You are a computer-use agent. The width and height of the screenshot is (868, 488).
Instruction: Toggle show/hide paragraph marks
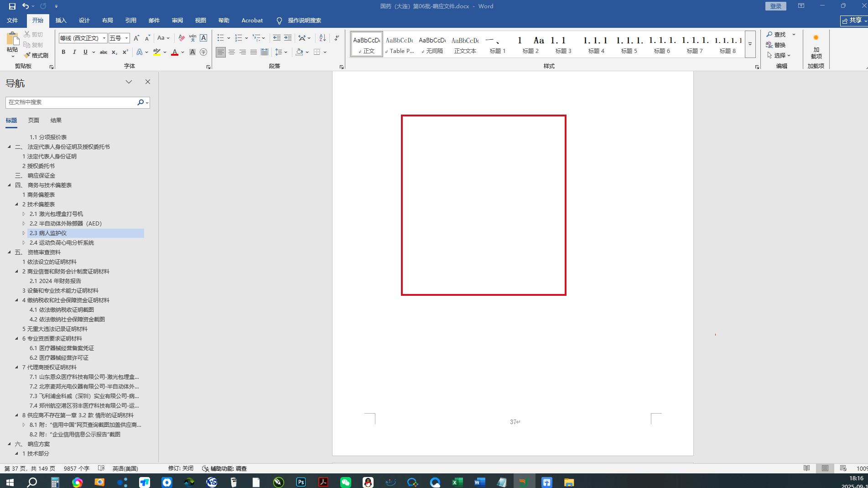pos(337,38)
